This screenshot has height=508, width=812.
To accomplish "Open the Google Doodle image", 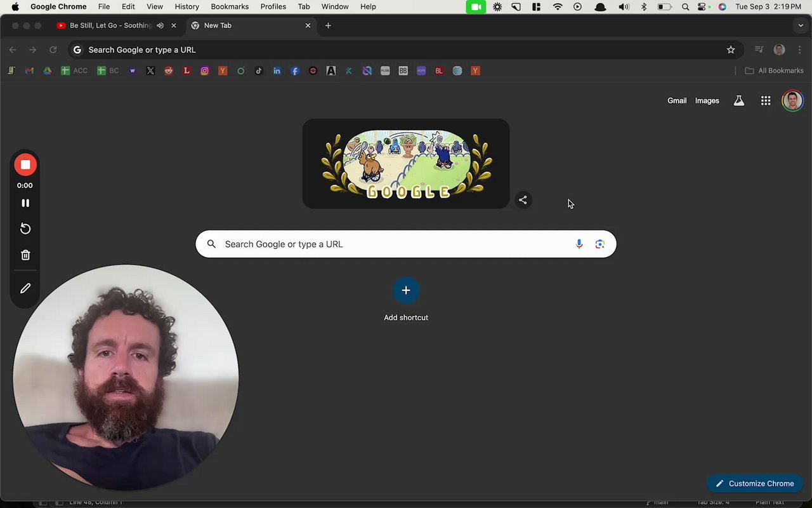I will point(406,164).
